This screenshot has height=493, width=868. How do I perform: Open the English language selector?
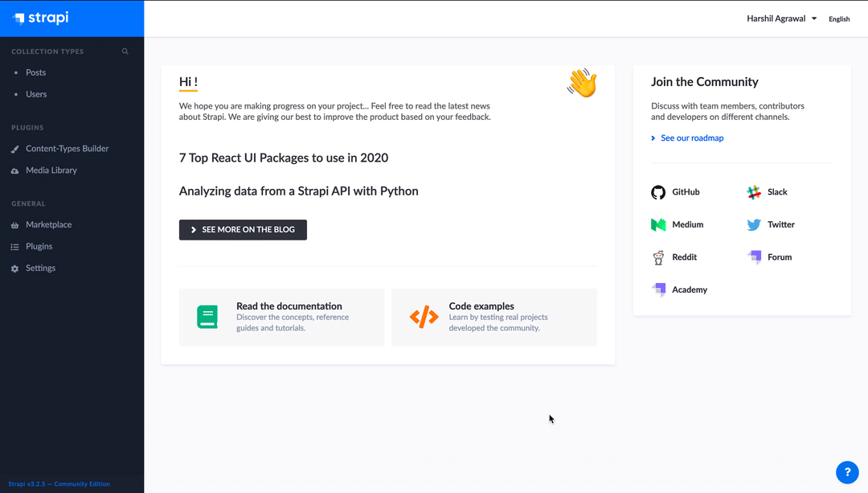coord(839,19)
